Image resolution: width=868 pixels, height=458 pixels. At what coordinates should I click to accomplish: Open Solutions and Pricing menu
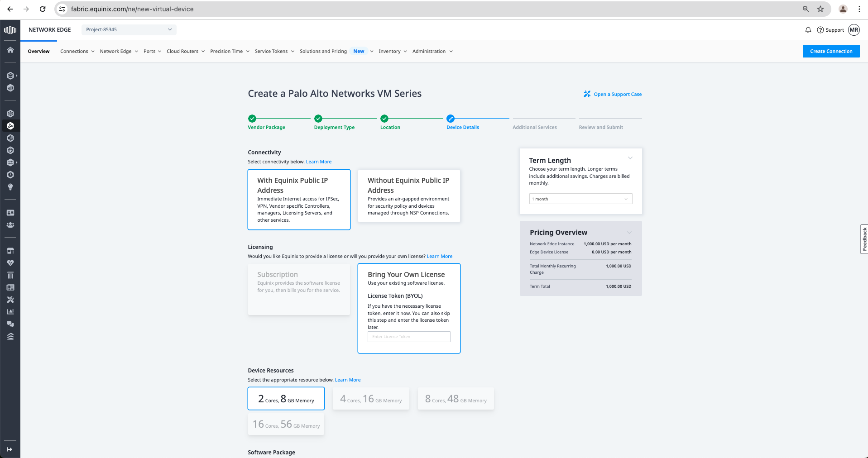pos(336,51)
